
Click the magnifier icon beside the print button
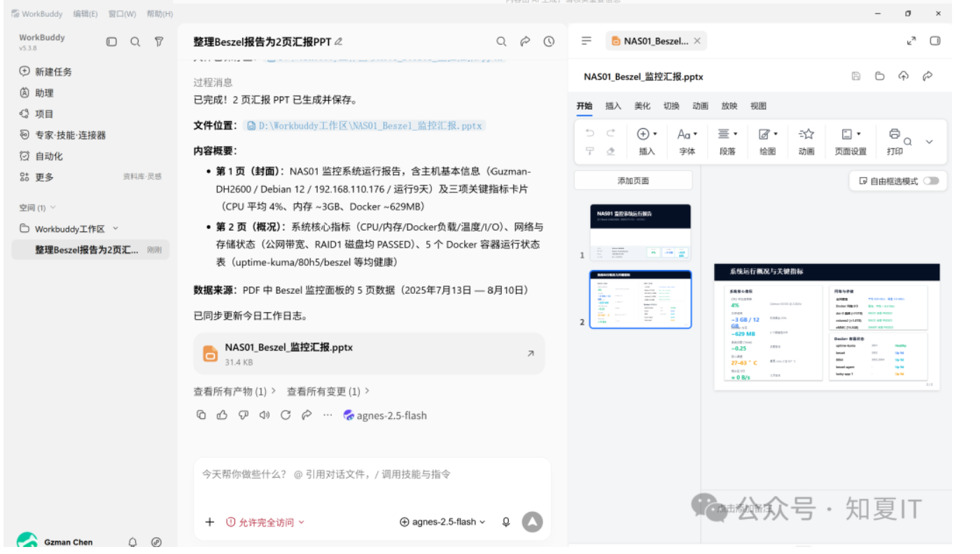(x=908, y=141)
